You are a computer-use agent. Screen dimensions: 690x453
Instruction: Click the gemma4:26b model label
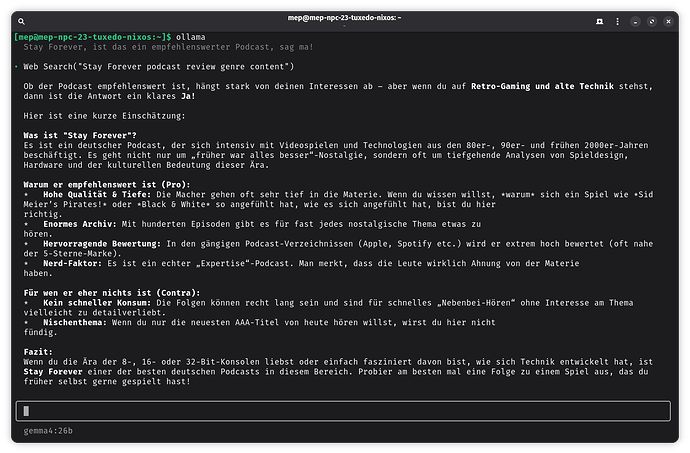48,431
